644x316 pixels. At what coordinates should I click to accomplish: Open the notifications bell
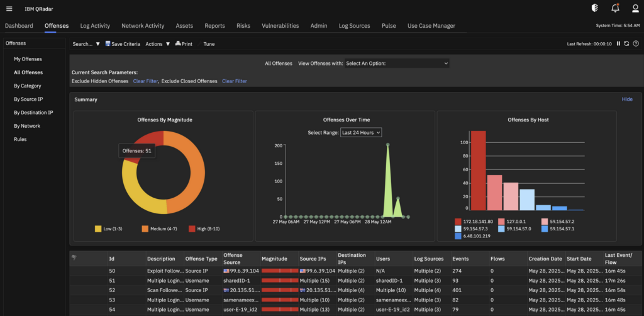pos(615,8)
